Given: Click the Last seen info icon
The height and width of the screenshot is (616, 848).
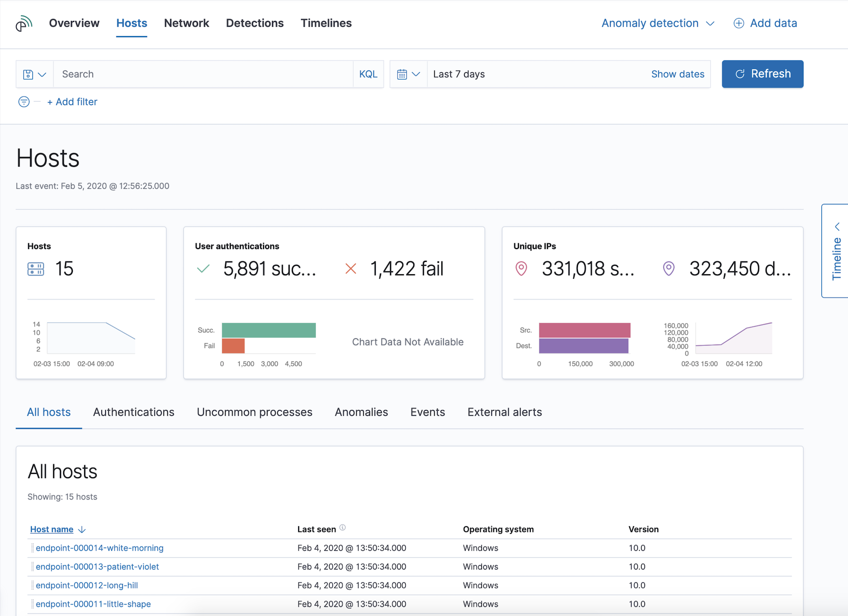Looking at the screenshot, I should coord(342,528).
